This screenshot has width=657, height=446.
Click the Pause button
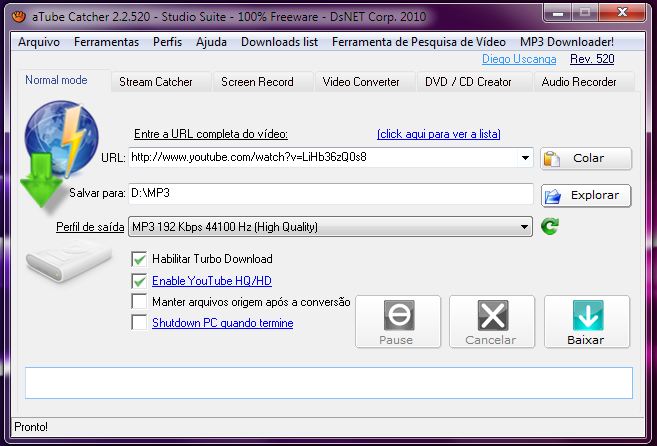[398, 322]
